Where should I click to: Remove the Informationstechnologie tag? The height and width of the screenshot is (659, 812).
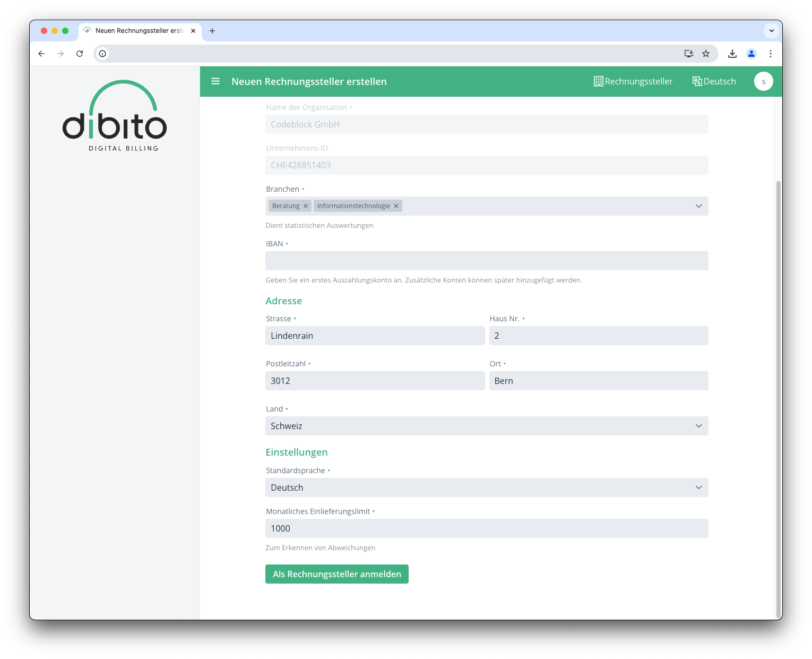point(396,206)
